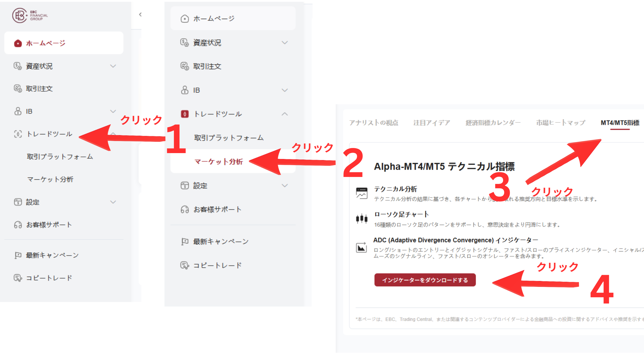
Task: Collapse sidebar with the left-pointing chevron
Action: pyautogui.click(x=140, y=14)
